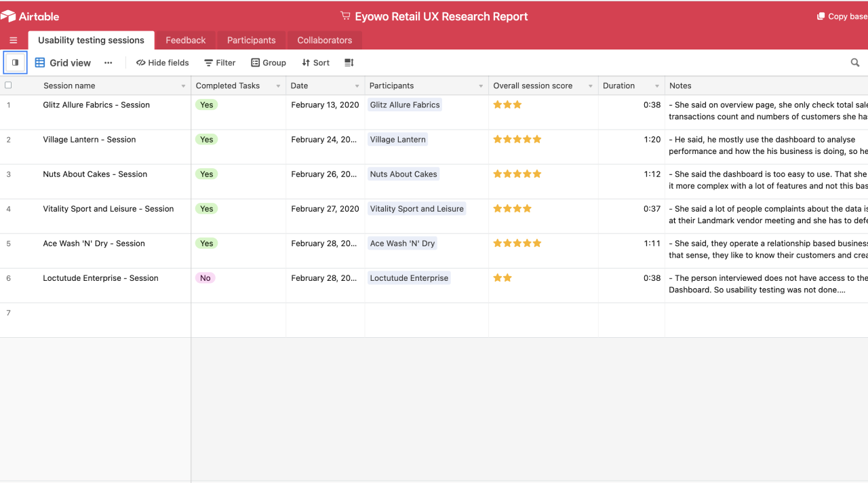Select the empty Session name cell in row 7

[x=114, y=320]
